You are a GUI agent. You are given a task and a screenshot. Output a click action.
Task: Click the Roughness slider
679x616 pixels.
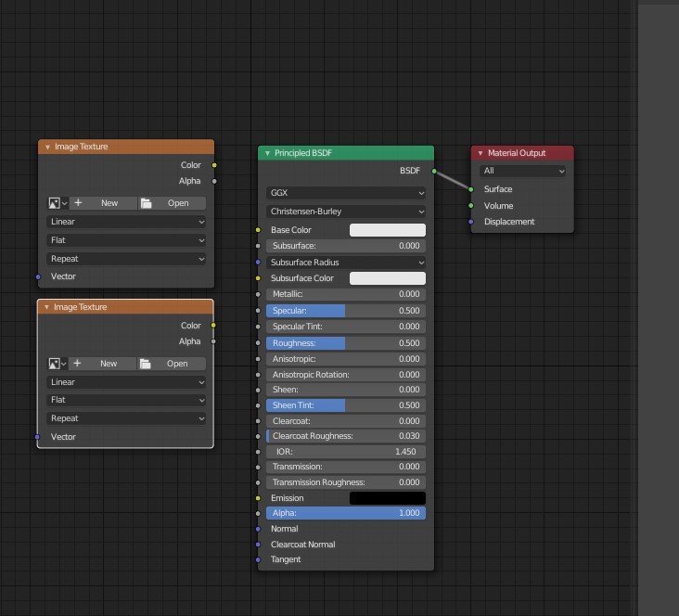tap(345, 343)
